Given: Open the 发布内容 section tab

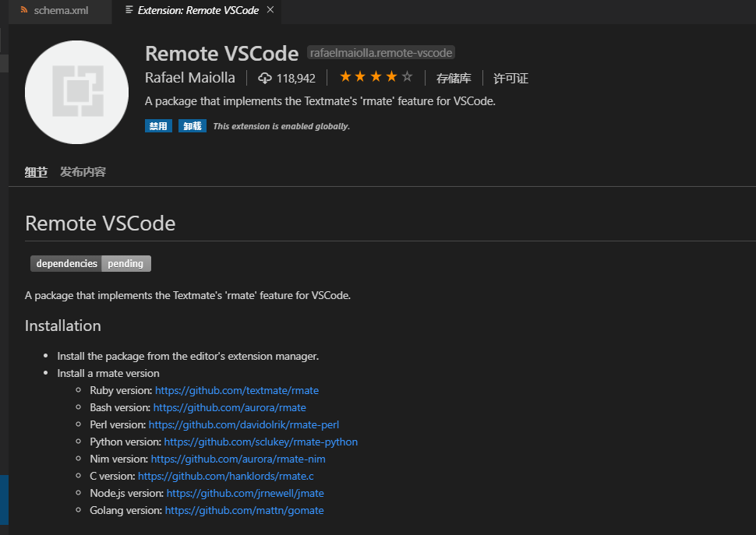Looking at the screenshot, I should tap(82, 171).
